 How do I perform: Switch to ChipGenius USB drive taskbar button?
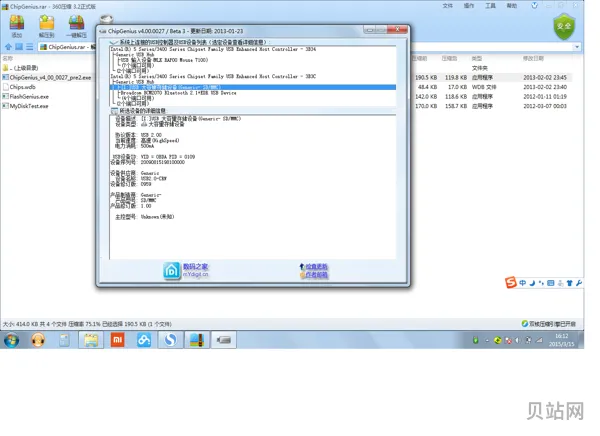[224, 340]
